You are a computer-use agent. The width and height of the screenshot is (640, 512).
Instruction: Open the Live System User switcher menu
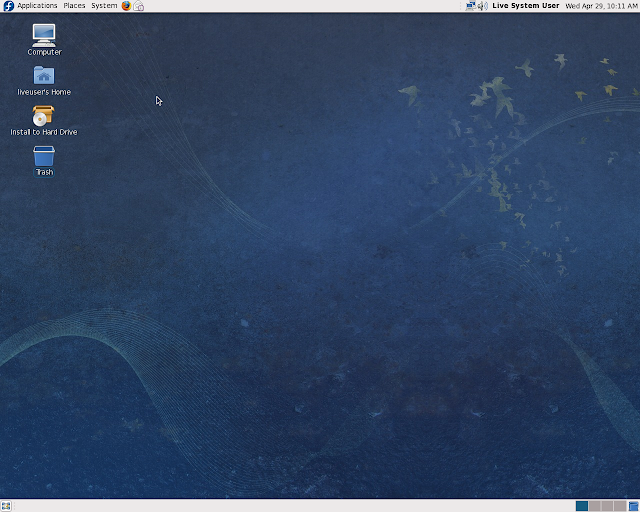pos(526,6)
